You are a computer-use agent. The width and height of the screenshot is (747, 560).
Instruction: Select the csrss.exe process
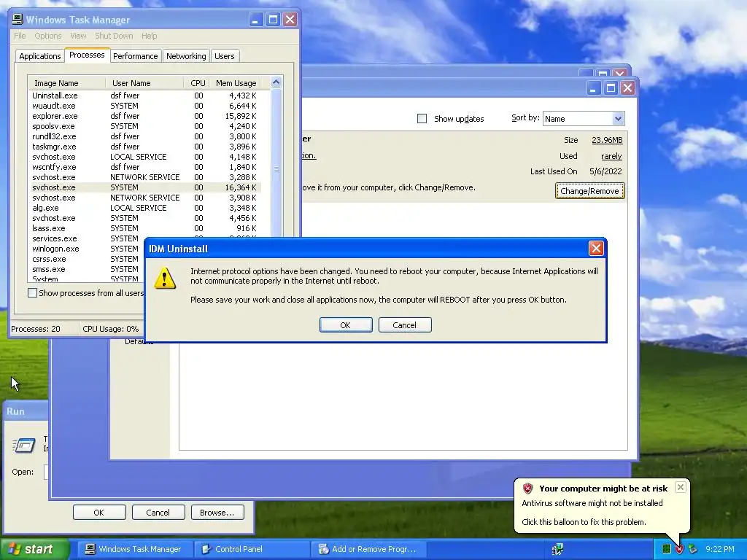click(x=88, y=259)
